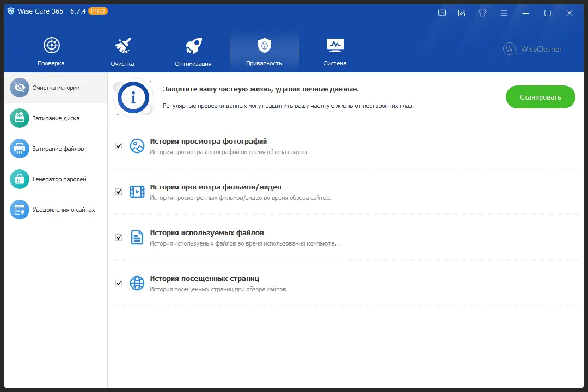The height and width of the screenshot is (392, 588).
Task: Click the globe icon for История посещенных страниц
Action: tap(137, 283)
